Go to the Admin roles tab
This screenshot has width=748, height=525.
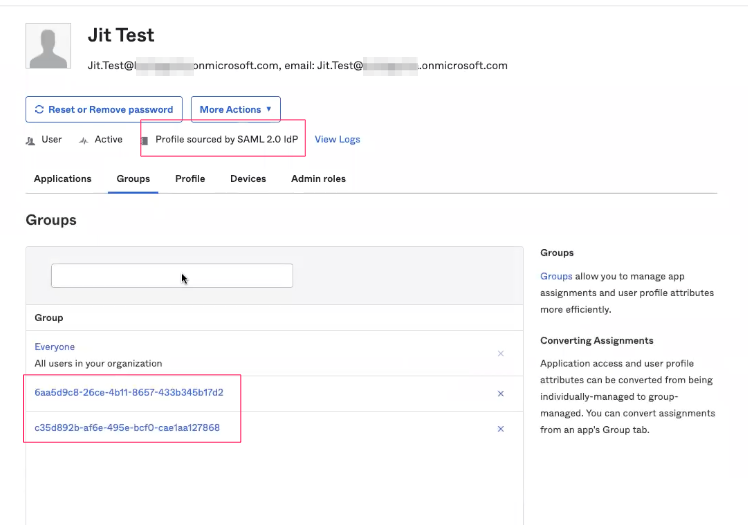coord(318,179)
